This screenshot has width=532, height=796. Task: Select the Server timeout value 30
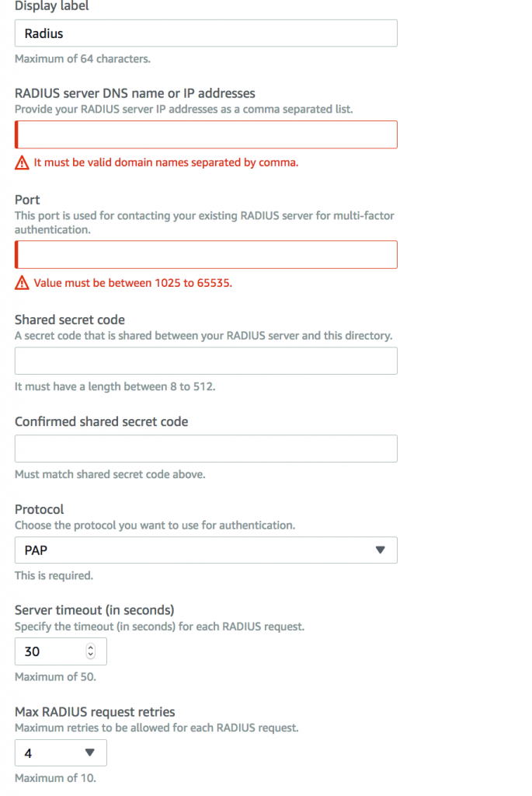(47, 651)
